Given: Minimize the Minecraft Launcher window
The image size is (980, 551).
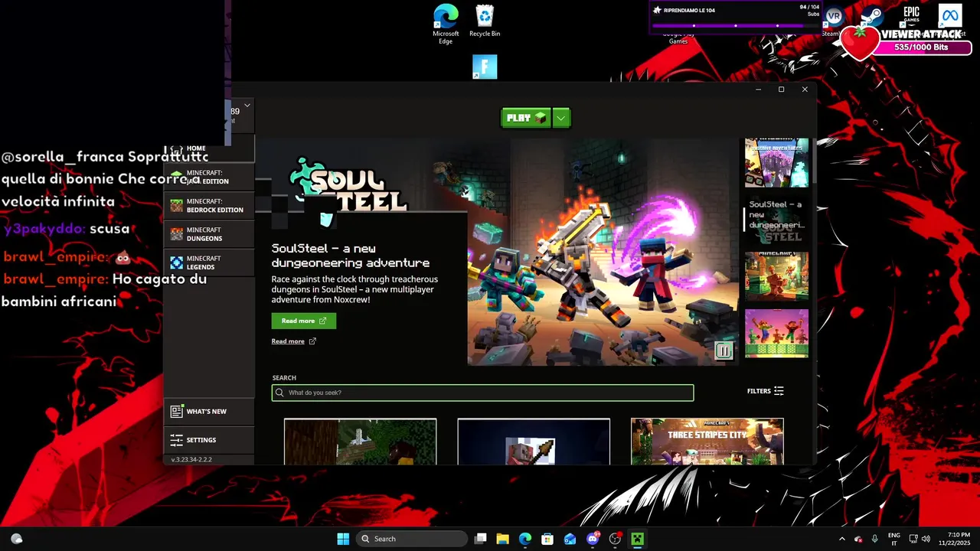Looking at the screenshot, I should (758, 90).
